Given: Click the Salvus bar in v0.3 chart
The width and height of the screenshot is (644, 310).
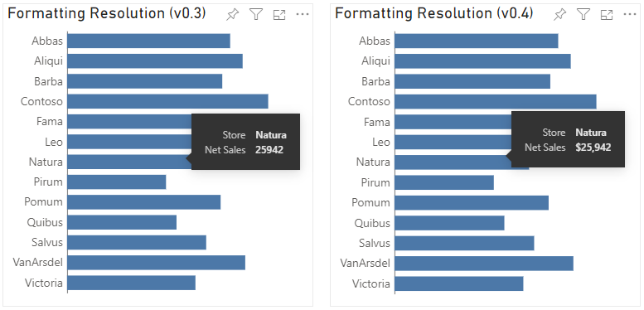Looking at the screenshot, I should pos(137,242).
